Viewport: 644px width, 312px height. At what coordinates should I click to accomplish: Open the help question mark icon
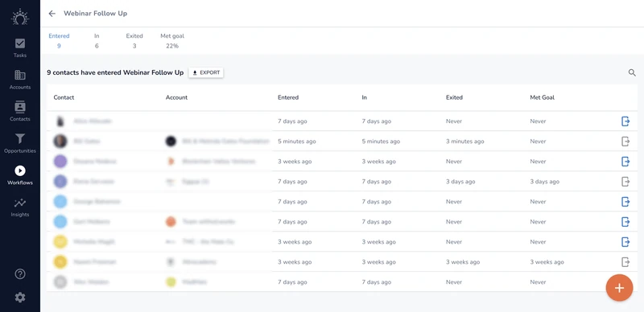click(19, 274)
